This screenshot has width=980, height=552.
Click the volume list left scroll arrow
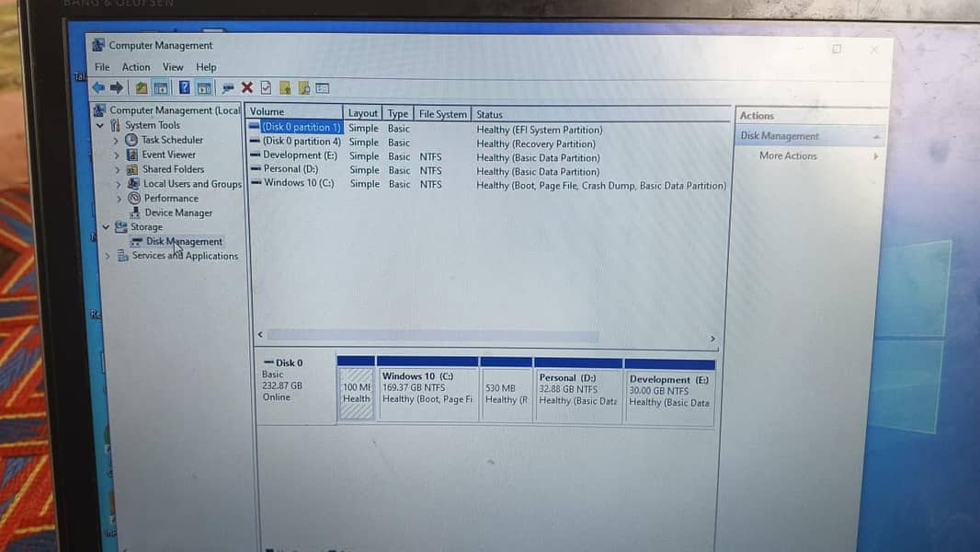(260, 335)
